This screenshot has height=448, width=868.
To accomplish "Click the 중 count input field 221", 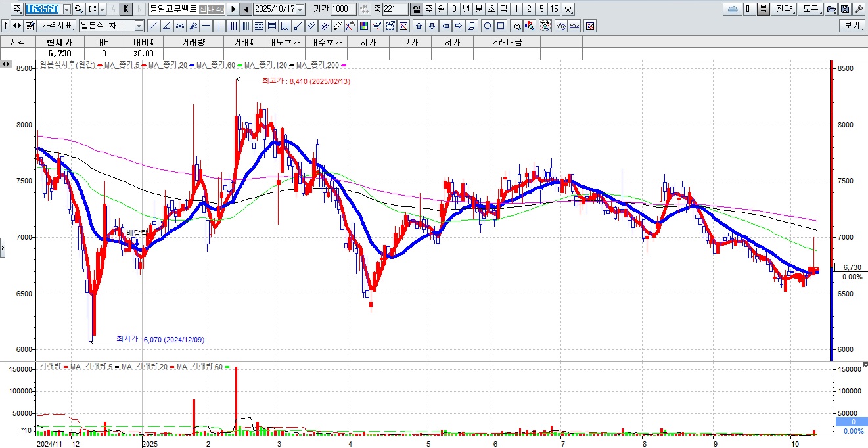I will click(396, 9).
